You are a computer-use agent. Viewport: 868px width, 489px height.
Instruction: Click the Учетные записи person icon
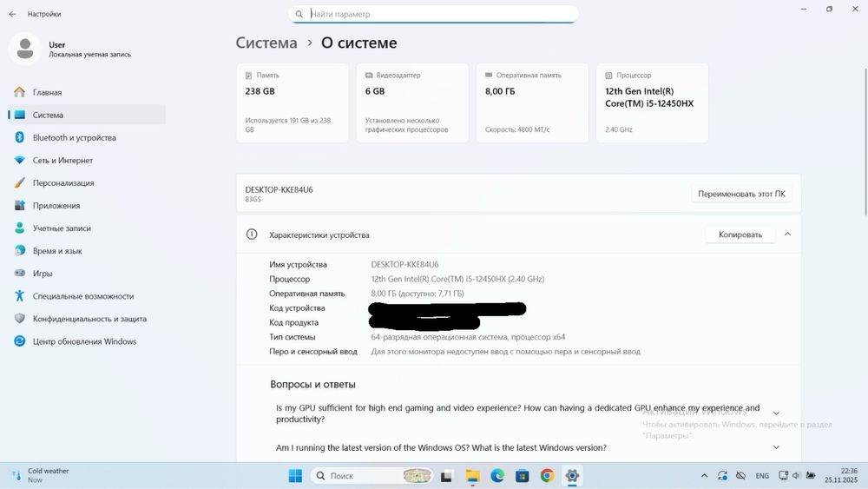coord(19,228)
